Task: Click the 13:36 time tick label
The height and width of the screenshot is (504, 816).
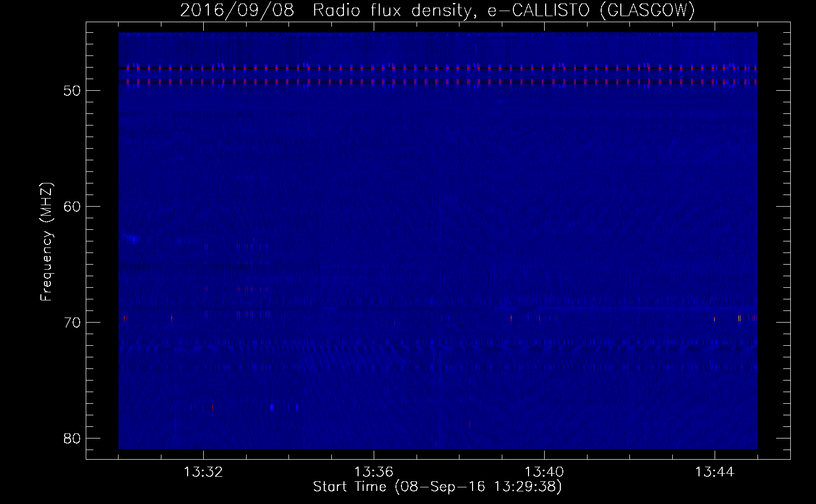Action: [374, 472]
